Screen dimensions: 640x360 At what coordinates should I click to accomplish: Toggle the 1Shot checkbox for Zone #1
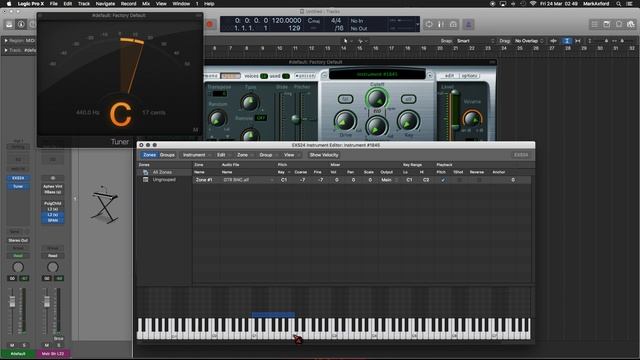[x=459, y=180]
